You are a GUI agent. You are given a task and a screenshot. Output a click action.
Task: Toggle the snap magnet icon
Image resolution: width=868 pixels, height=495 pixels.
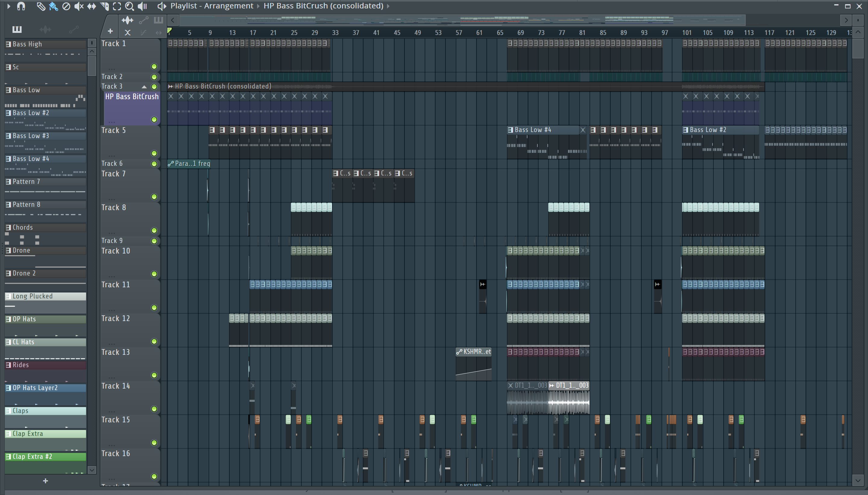pos(21,6)
